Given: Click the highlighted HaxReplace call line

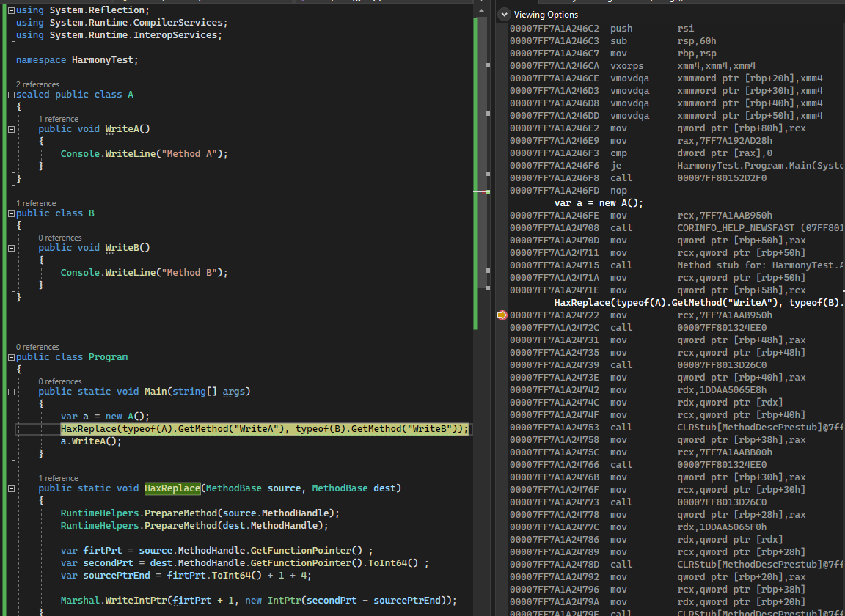Looking at the screenshot, I should pos(264,429).
